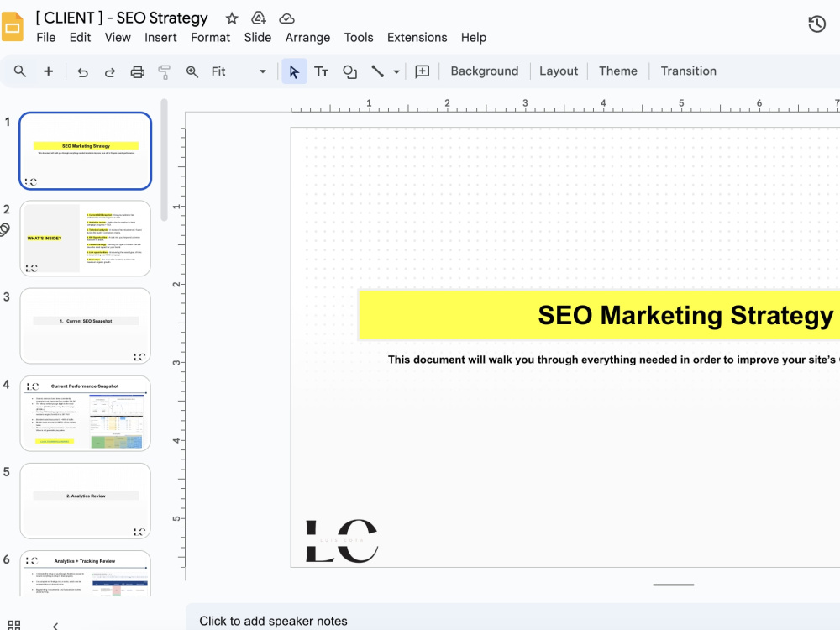840x630 pixels.
Task: Open the Slide menu
Action: click(258, 38)
